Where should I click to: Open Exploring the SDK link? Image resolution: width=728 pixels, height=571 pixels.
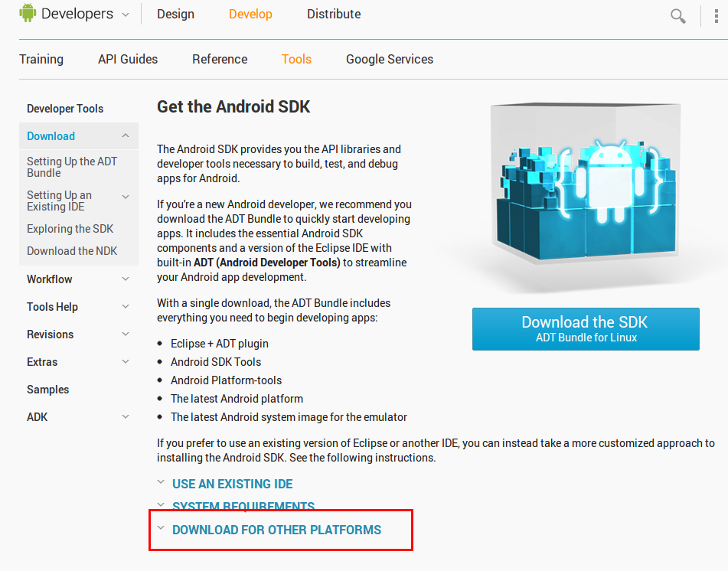tap(70, 229)
